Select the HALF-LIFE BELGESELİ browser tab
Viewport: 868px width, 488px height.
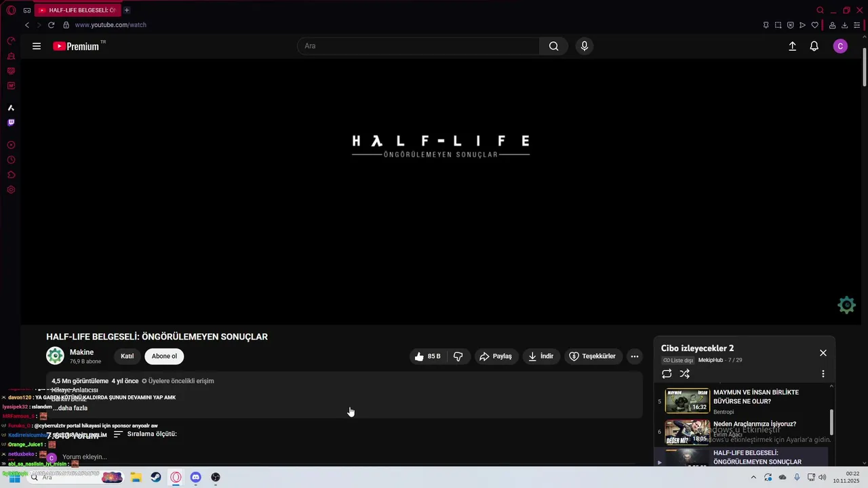(77, 10)
